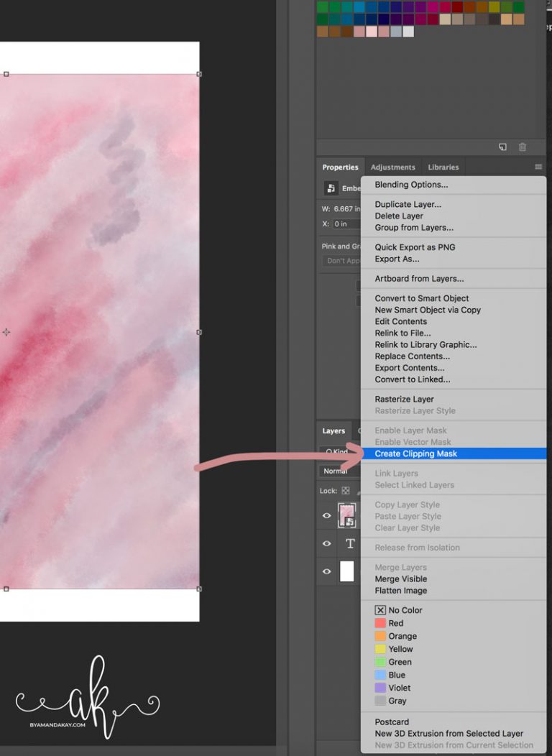Choose Relink to Library Graphic

426,345
